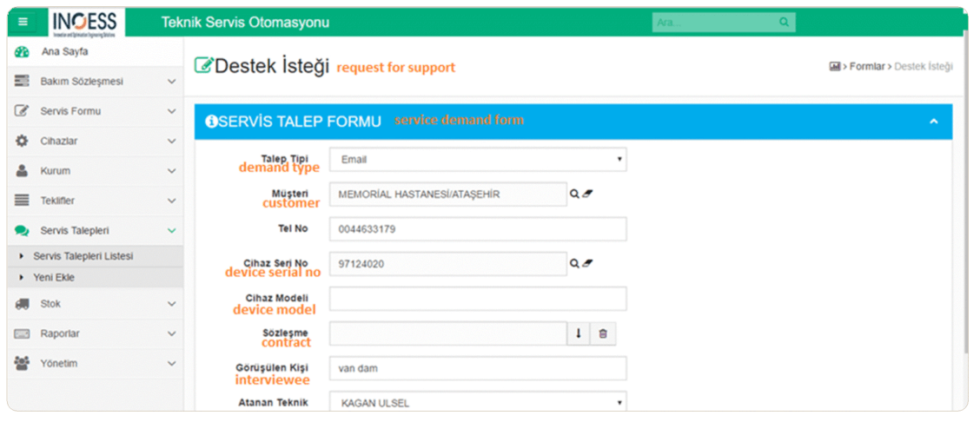
Task: Click the Servis Formu edit icon
Action: 22,111
